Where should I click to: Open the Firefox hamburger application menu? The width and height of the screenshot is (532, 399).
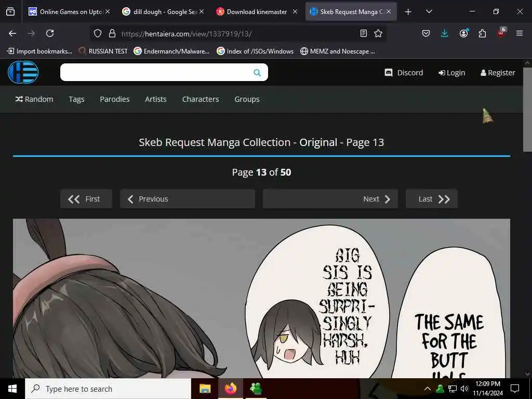519,33
